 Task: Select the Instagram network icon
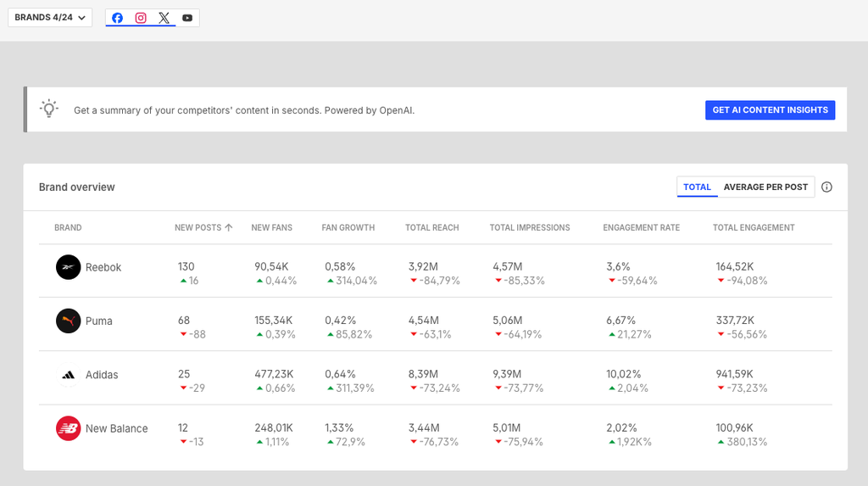[x=141, y=18]
